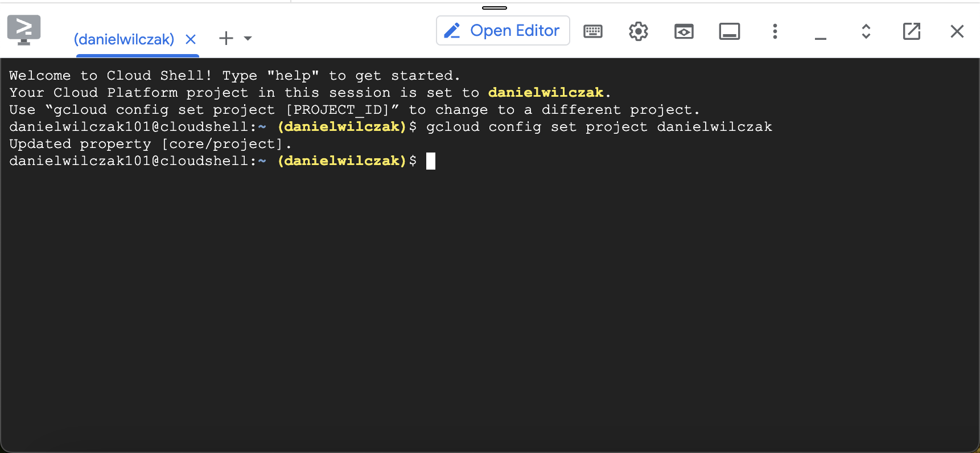The height and width of the screenshot is (453, 980).
Task: Click the drag handle atop the panel
Action: tap(495, 8)
